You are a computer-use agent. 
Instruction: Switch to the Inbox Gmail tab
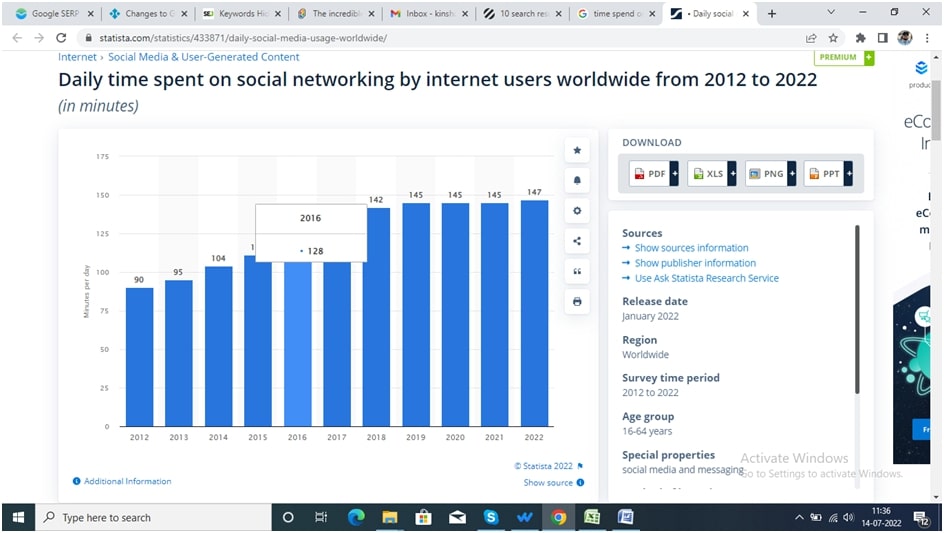[x=422, y=14]
